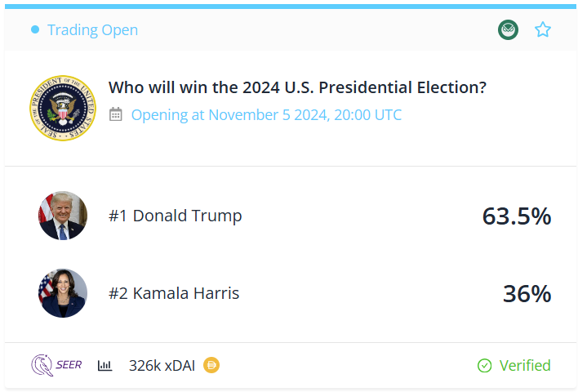Select the #2 Kamala Harris outcome
Image resolution: width=578 pixels, height=392 pixels.
click(174, 293)
